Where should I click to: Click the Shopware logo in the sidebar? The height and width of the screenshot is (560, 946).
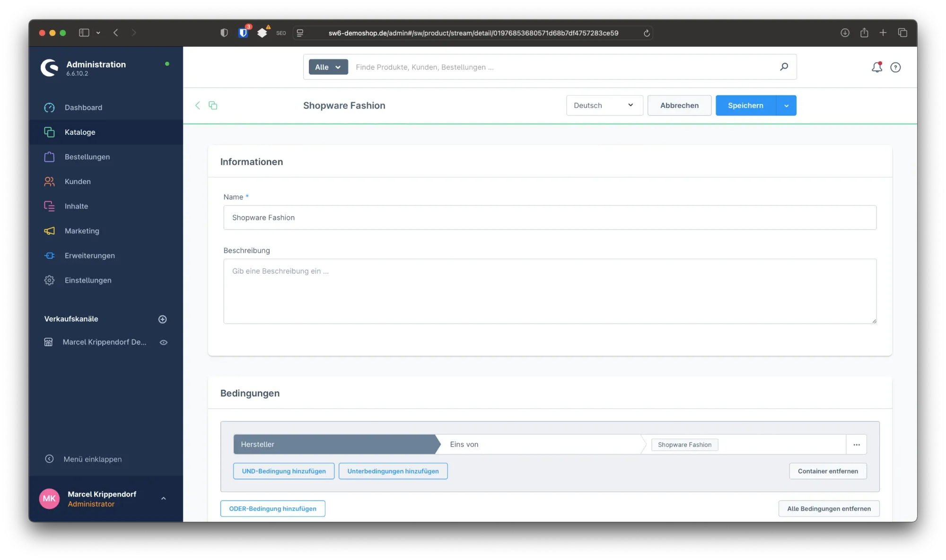click(49, 68)
